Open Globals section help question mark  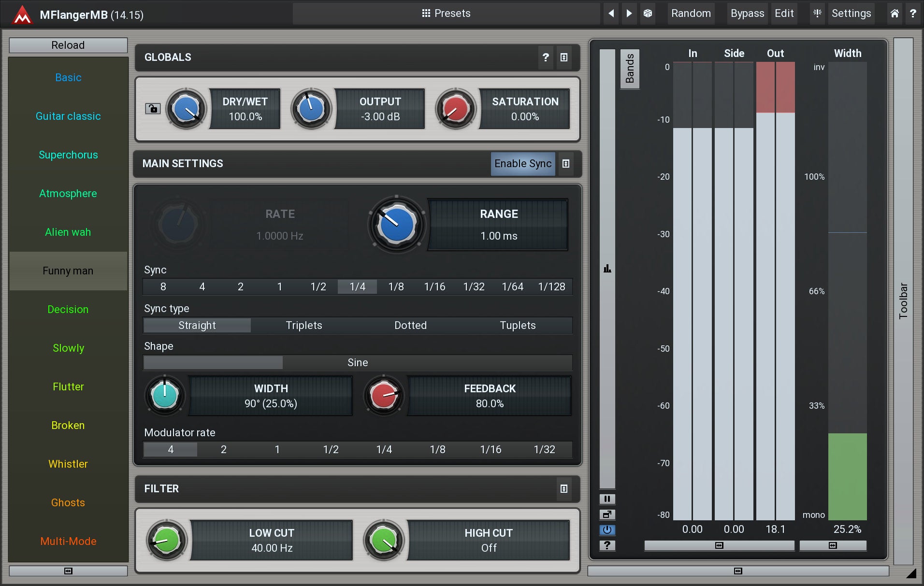click(x=546, y=57)
